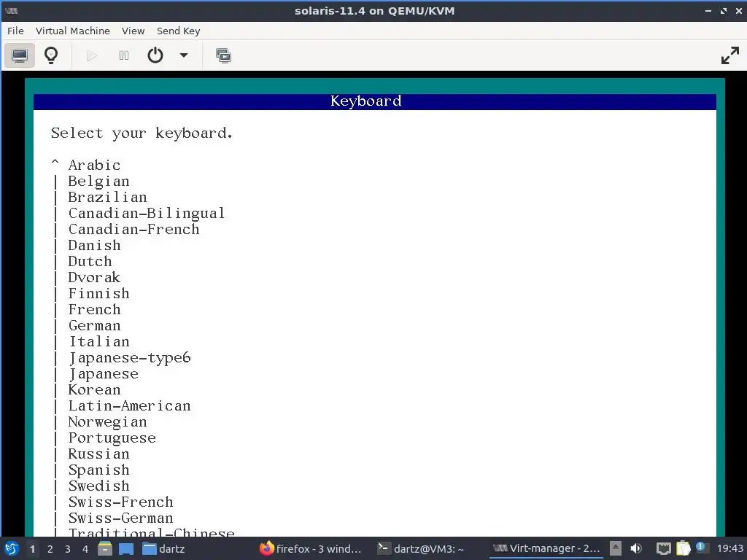The width and height of the screenshot is (747, 560).
Task: Click the list scroll-up caret indicator
Action: (x=55, y=163)
